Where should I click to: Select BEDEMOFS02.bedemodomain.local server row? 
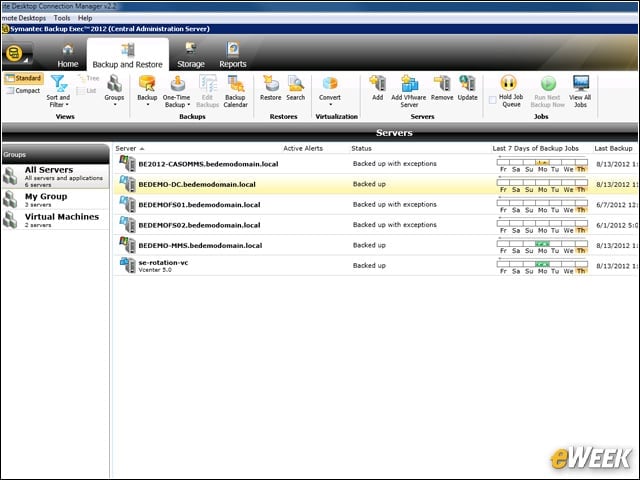point(376,225)
